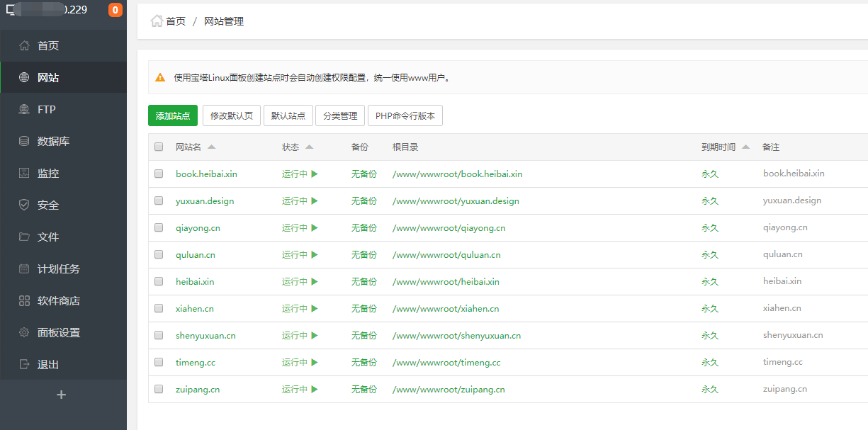
Task: Check the box for book.heibai.xin row
Action: pos(159,174)
